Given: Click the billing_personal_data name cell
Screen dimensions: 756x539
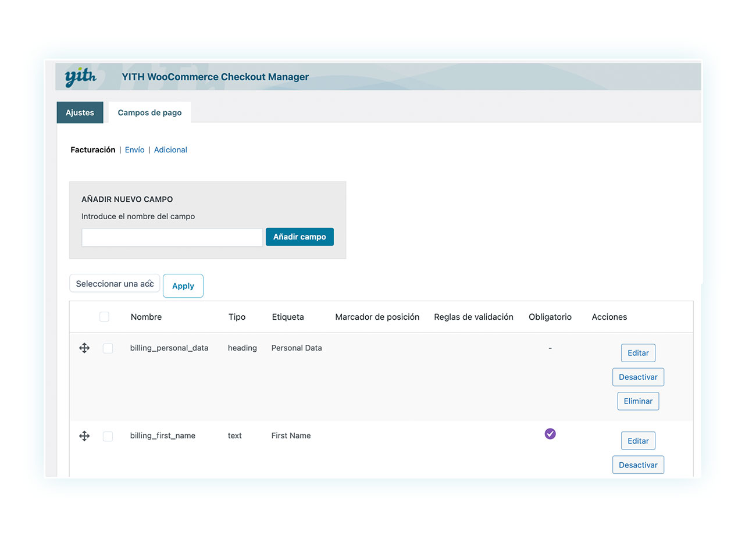Looking at the screenshot, I should [x=169, y=348].
